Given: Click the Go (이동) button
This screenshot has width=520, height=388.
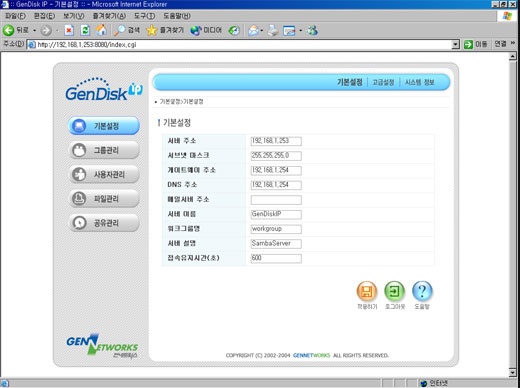Looking at the screenshot, I should tap(475, 44).
